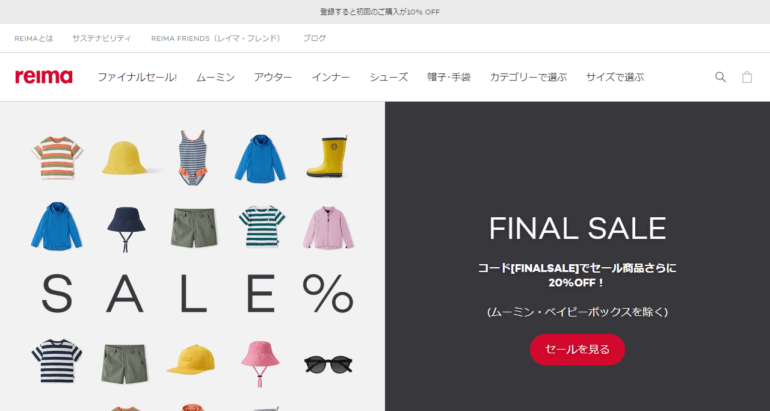The width and height of the screenshot is (770, 411).
Task: Open the ムーミン menu item
Action: tap(216, 77)
